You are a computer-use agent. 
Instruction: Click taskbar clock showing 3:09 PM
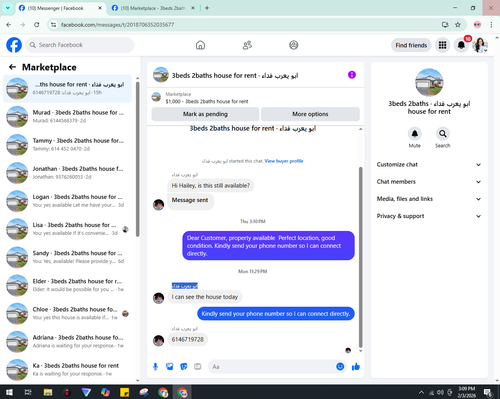[467, 392]
